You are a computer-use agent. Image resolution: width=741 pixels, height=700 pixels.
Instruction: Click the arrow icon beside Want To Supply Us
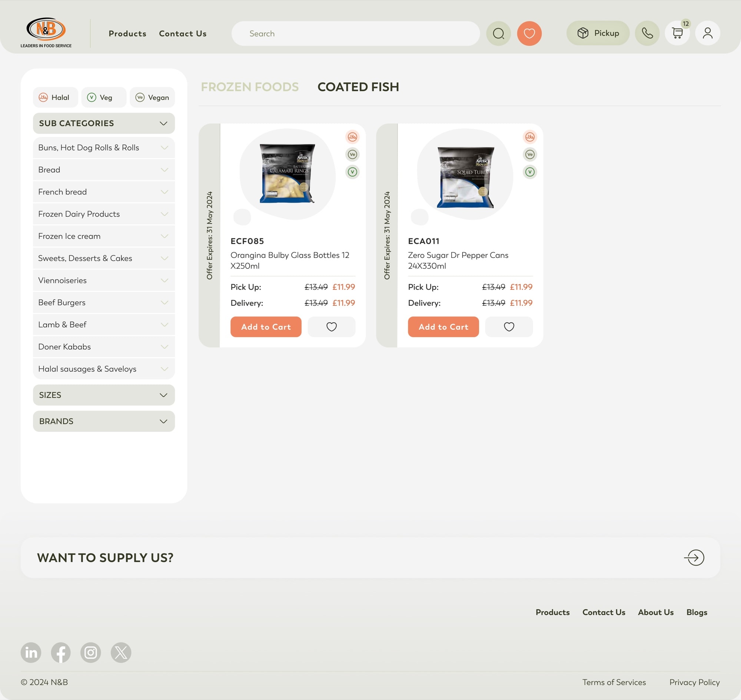coord(694,558)
